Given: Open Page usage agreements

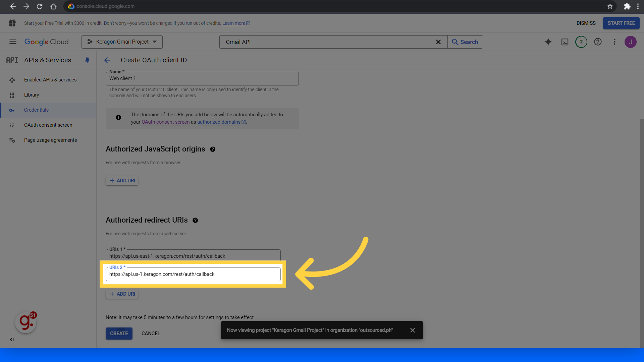Looking at the screenshot, I should [x=50, y=140].
